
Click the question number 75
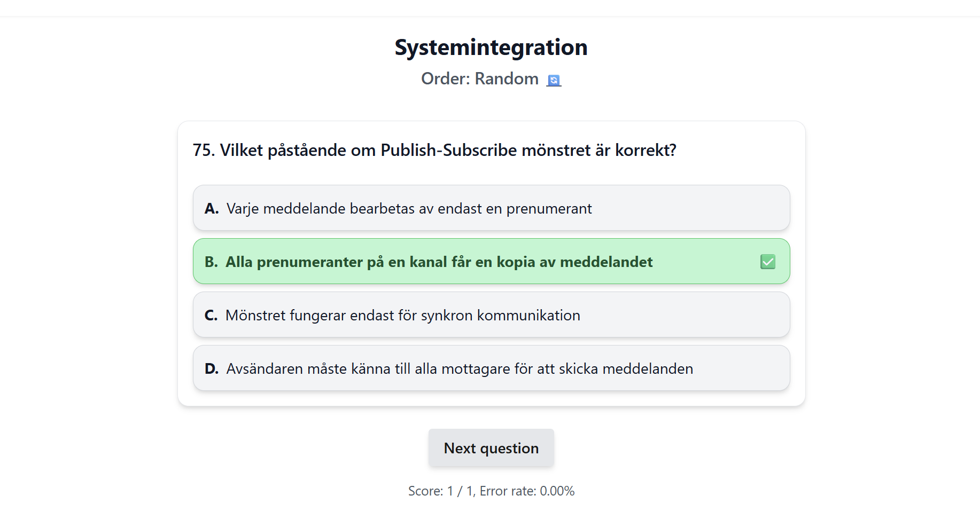point(203,151)
